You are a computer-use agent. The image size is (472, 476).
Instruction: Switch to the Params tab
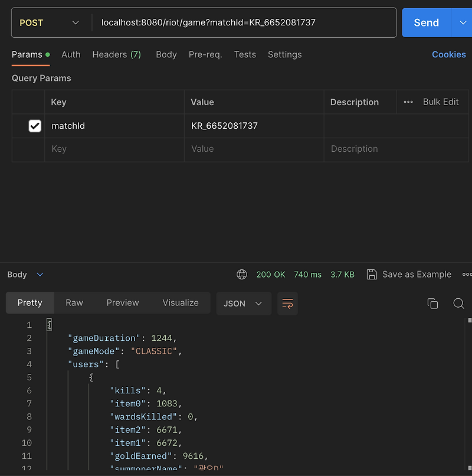31,55
